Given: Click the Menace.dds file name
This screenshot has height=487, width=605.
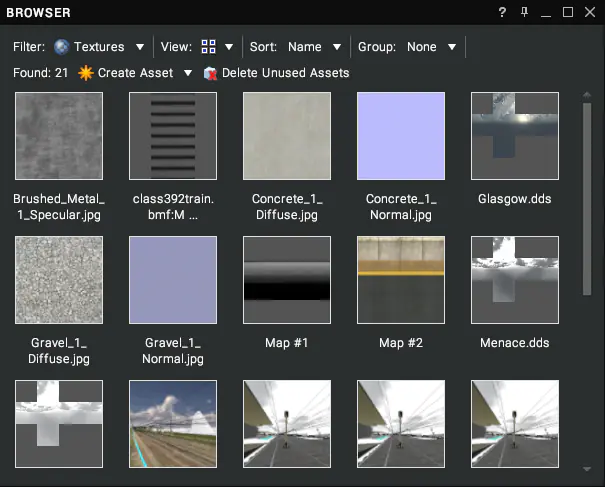Looking at the screenshot, I should [515, 343].
